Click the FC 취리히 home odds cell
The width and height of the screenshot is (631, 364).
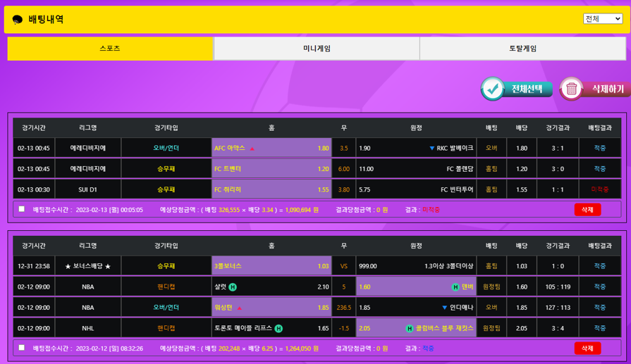pyautogui.click(x=271, y=189)
